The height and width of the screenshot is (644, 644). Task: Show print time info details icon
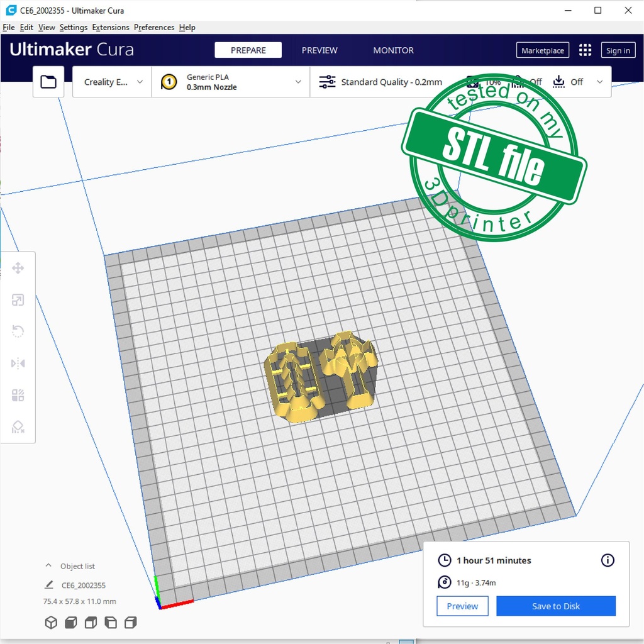click(x=608, y=560)
